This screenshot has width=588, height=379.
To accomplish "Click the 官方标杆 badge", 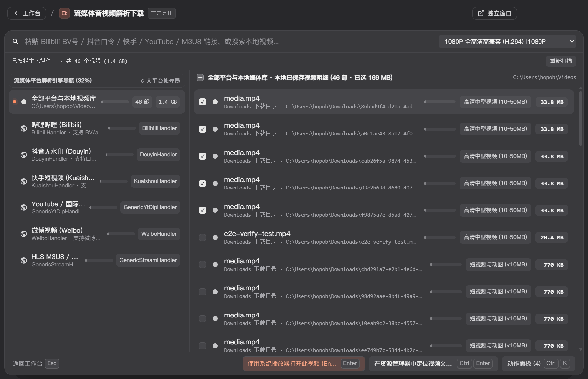I will coord(162,13).
